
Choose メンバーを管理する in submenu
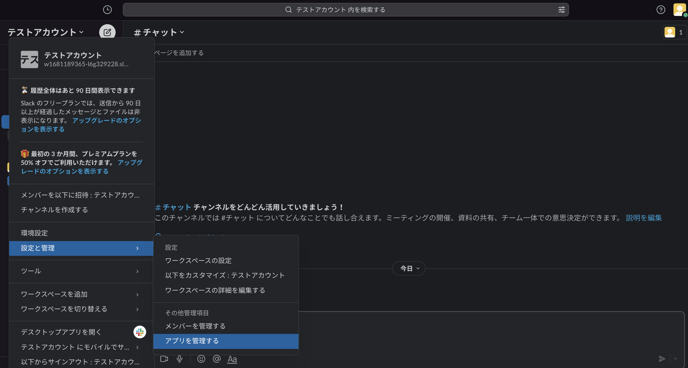pos(226,326)
